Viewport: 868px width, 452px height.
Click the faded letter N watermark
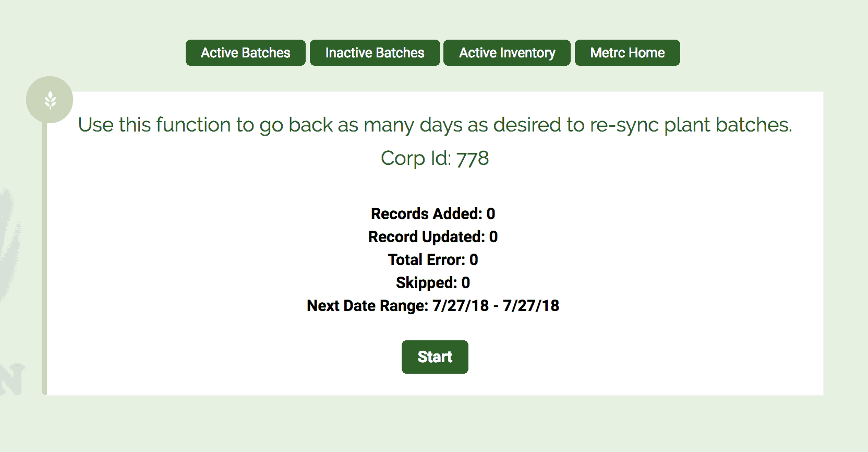11,379
